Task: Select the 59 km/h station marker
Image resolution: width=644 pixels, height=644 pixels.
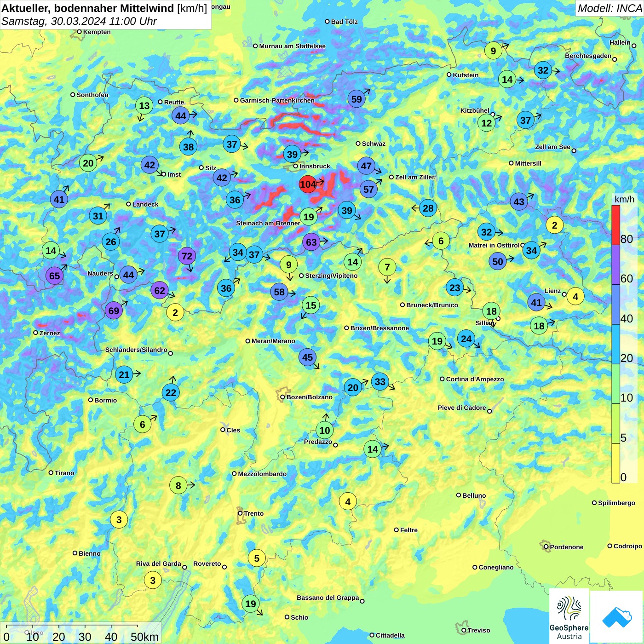Action: point(356,99)
